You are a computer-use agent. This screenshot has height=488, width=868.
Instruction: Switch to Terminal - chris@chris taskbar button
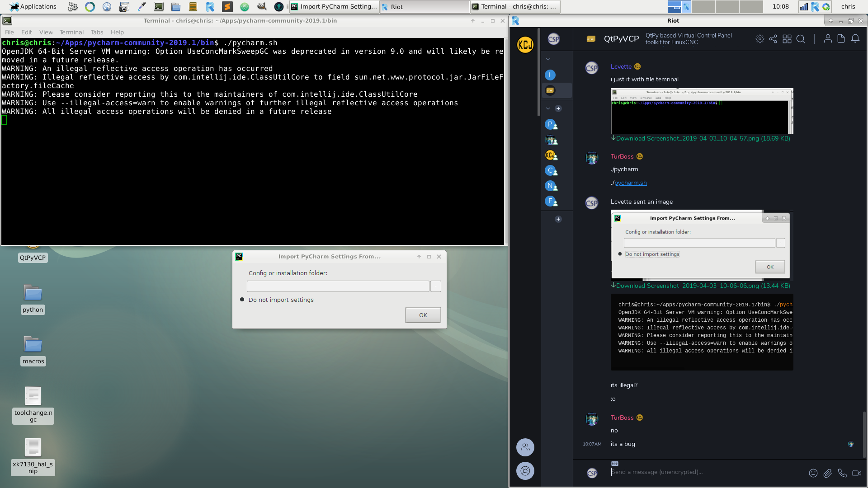point(515,6)
